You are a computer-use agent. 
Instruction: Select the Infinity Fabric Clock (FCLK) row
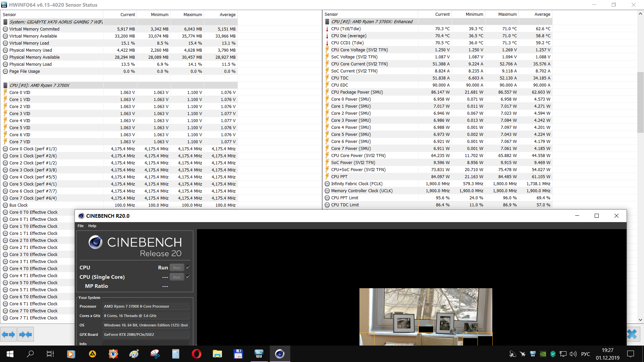tap(438, 184)
